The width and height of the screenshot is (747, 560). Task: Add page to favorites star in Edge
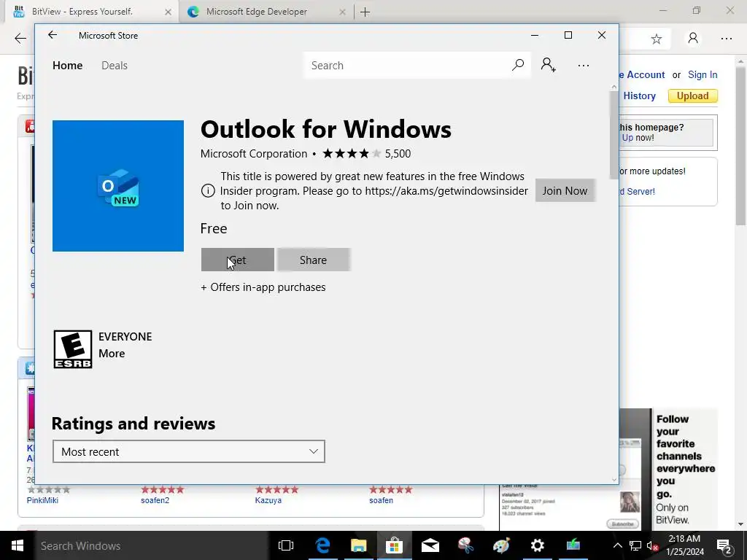[x=657, y=39]
